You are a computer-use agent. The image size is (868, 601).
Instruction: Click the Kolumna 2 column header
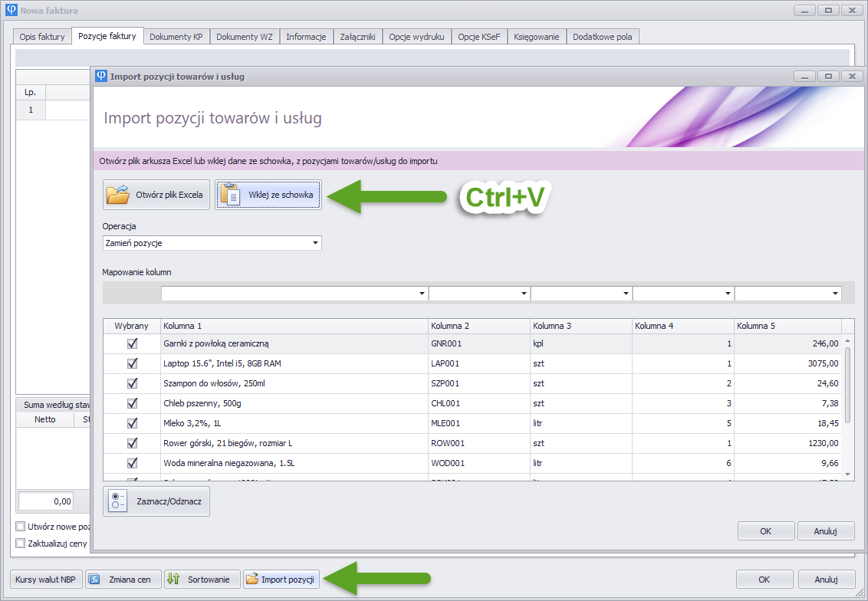coord(478,326)
